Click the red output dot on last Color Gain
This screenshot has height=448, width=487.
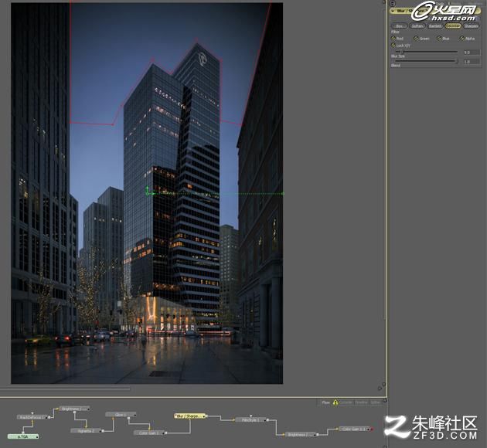[x=372, y=429]
